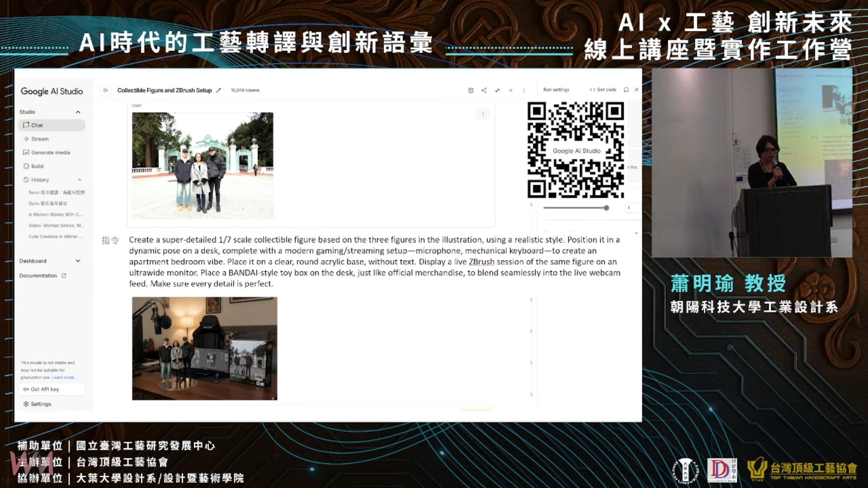Image resolution: width=868 pixels, height=488 pixels.
Task: Open the generated figure desk image
Action: [204, 348]
